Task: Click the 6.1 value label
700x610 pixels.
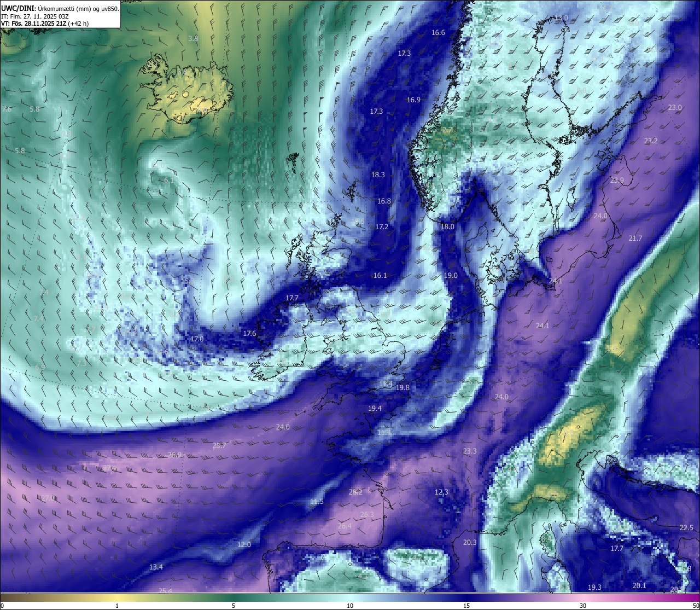Action: [x=169, y=181]
